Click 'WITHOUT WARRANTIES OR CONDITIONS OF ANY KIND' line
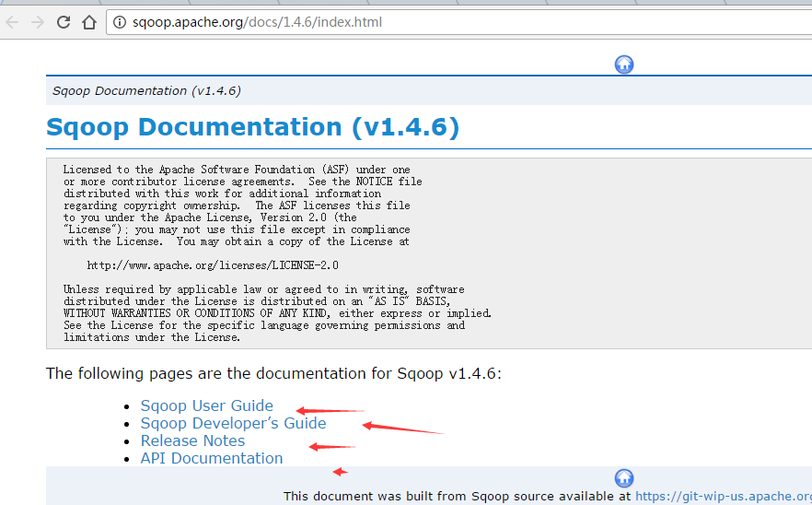 click(277, 313)
